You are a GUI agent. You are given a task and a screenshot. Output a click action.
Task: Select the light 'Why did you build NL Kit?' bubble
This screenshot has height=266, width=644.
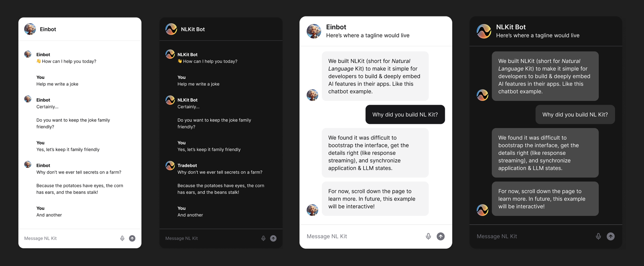coord(405,114)
